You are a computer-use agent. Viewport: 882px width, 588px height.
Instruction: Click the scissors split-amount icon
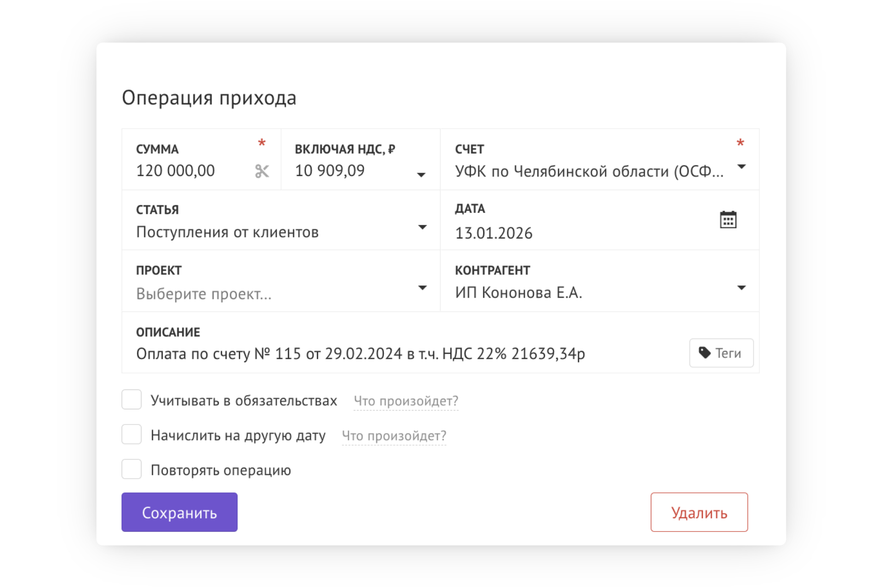(262, 171)
